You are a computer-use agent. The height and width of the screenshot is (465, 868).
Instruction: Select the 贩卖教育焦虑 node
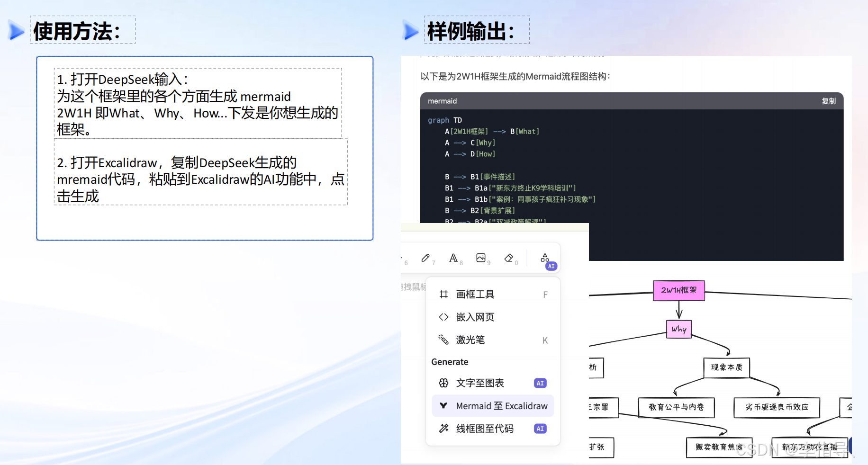[719, 447]
